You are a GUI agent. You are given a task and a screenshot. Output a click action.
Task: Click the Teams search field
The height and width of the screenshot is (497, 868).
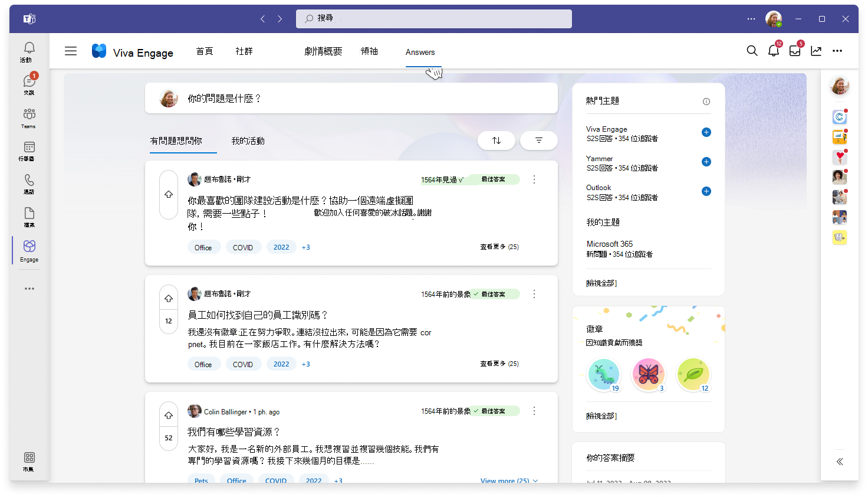tap(434, 18)
